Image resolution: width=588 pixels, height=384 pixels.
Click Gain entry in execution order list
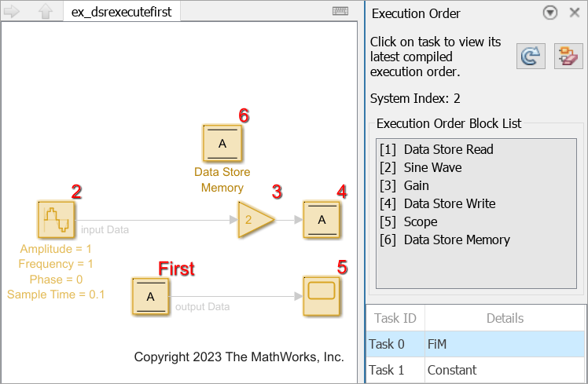[x=417, y=185]
